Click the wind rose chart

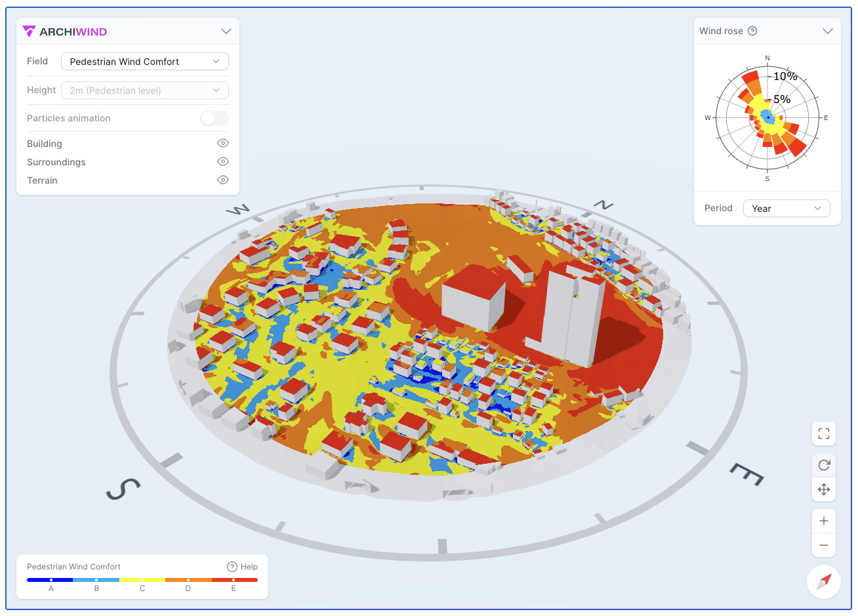point(767,117)
